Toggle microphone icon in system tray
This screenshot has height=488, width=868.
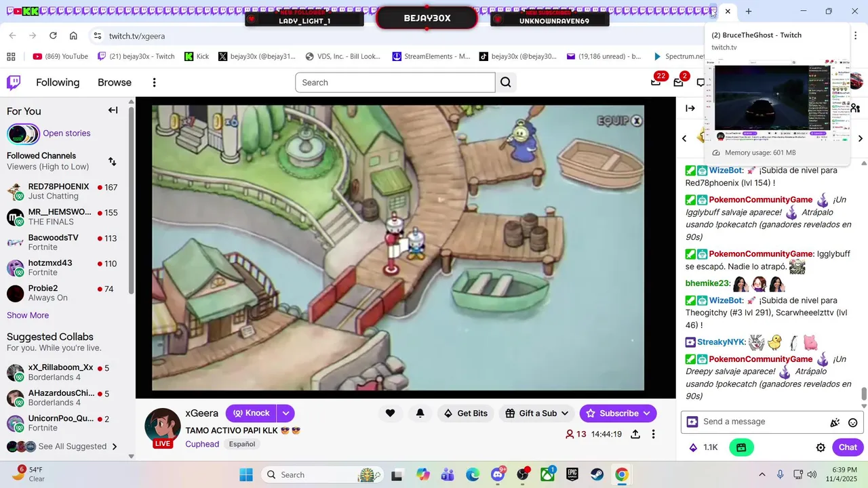(x=781, y=474)
